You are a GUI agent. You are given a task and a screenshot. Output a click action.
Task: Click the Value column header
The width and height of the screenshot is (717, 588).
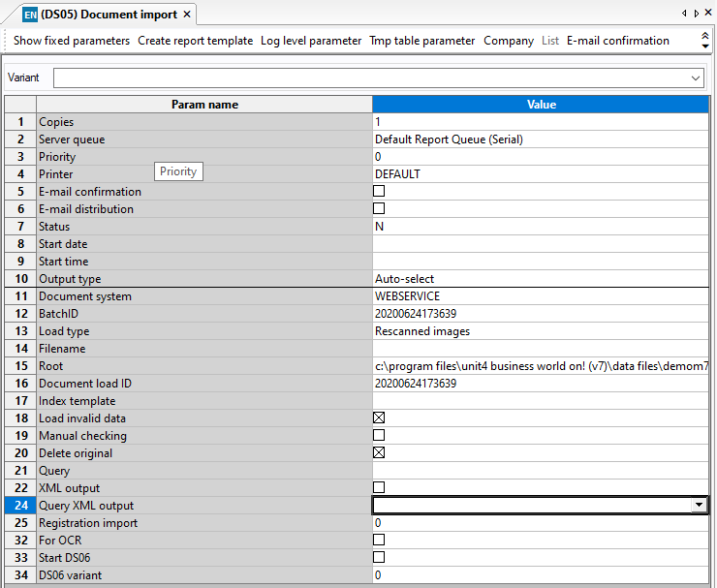click(x=541, y=105)
